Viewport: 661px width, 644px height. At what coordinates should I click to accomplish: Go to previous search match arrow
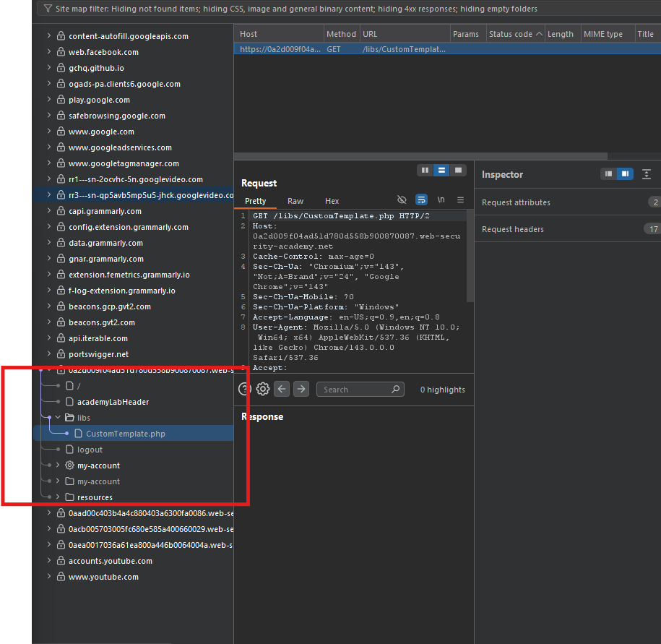282,389
